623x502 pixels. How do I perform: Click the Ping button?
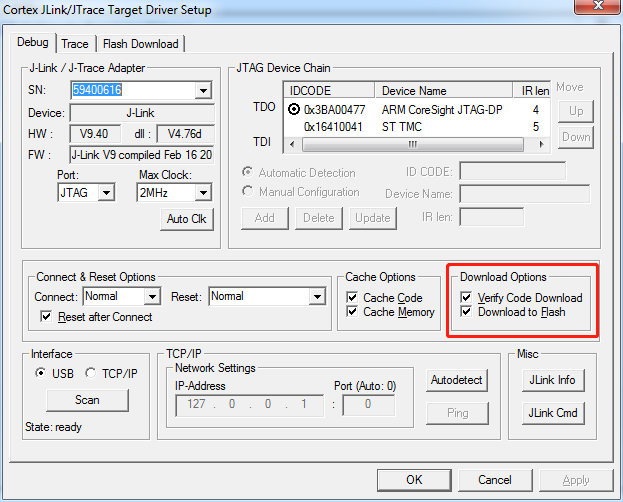457,413
